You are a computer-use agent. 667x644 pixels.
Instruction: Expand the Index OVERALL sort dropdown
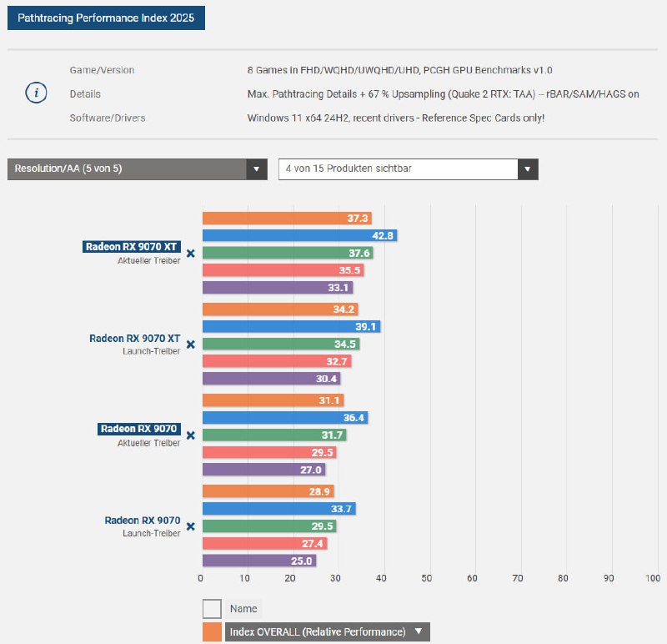(x=327, y=631)
